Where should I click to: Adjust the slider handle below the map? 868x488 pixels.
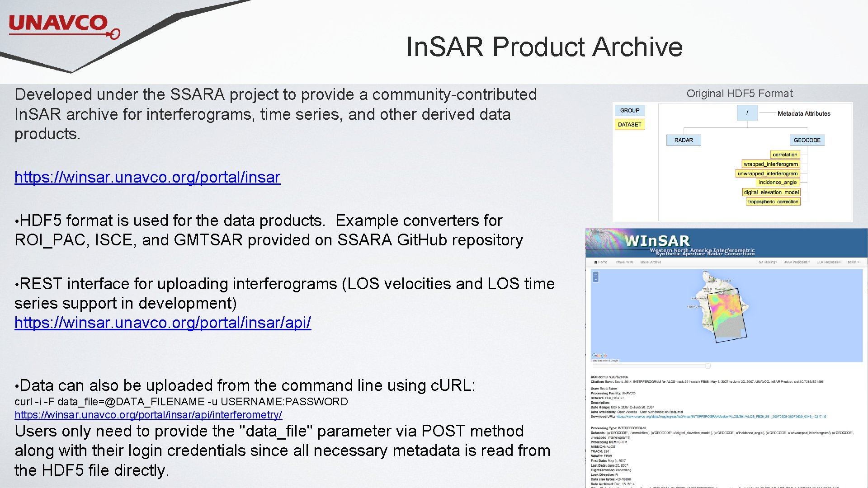[x=708, y=366]
